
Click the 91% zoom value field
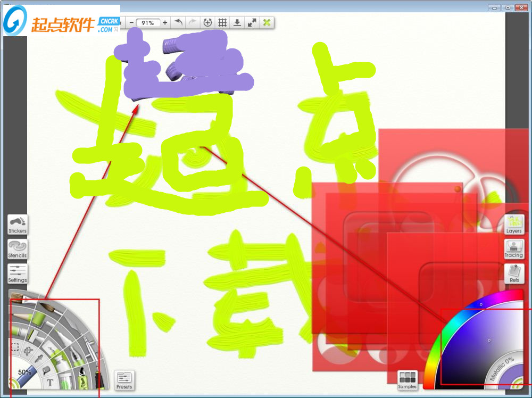[148, 23]
